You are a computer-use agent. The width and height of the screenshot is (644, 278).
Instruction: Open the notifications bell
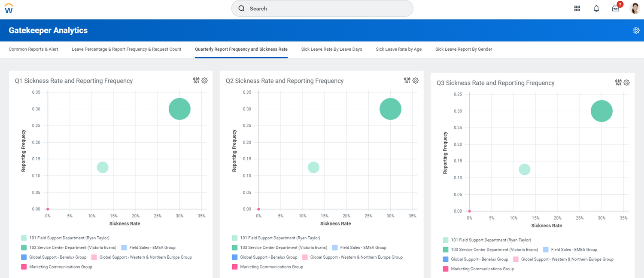coord(596,8)
